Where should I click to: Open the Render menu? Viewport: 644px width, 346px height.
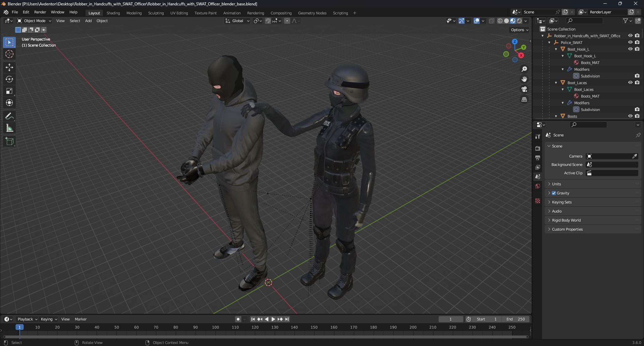40,12
